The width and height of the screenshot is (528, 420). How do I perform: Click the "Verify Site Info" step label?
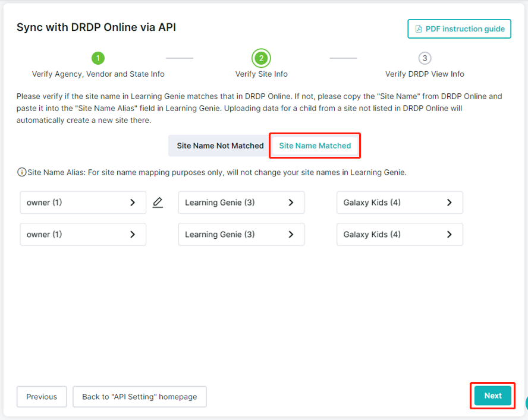click(261, 74)
